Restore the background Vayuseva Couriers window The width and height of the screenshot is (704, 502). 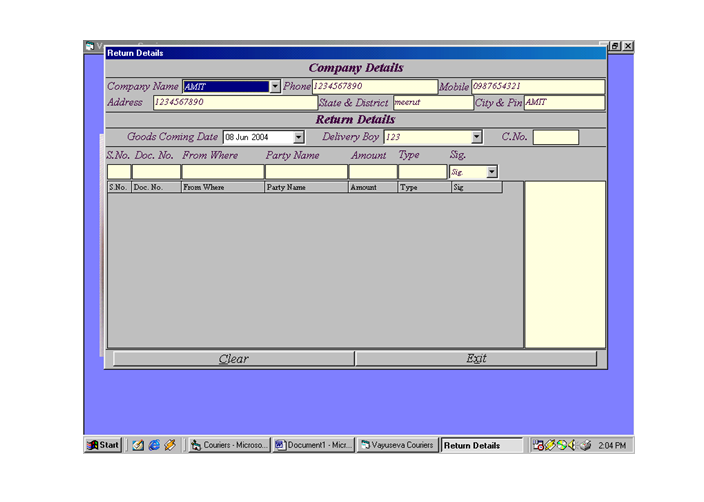point(615,46)
